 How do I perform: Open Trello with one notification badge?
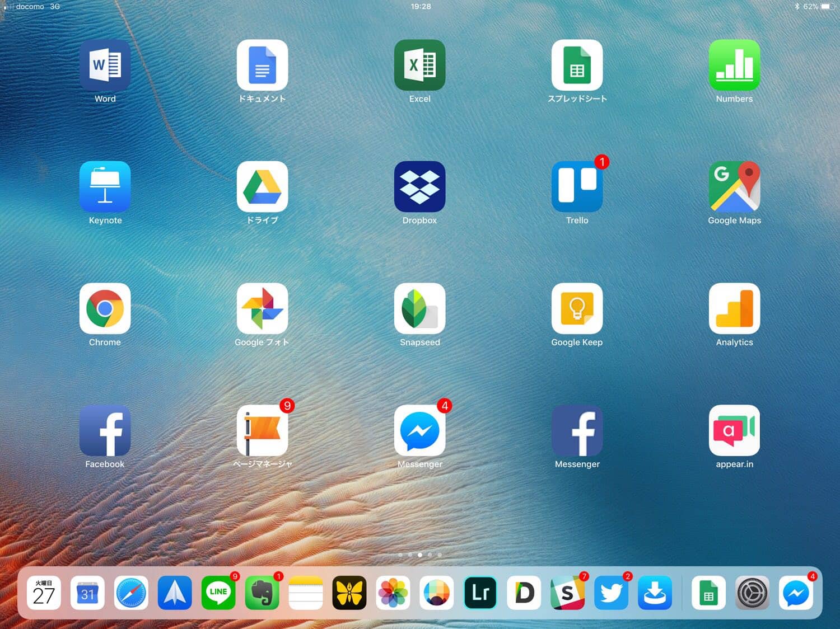577,187
